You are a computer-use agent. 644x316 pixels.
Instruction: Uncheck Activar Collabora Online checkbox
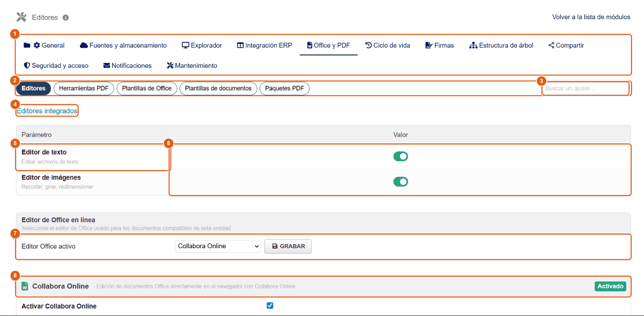pyautogui.click(x=270, y=305)
